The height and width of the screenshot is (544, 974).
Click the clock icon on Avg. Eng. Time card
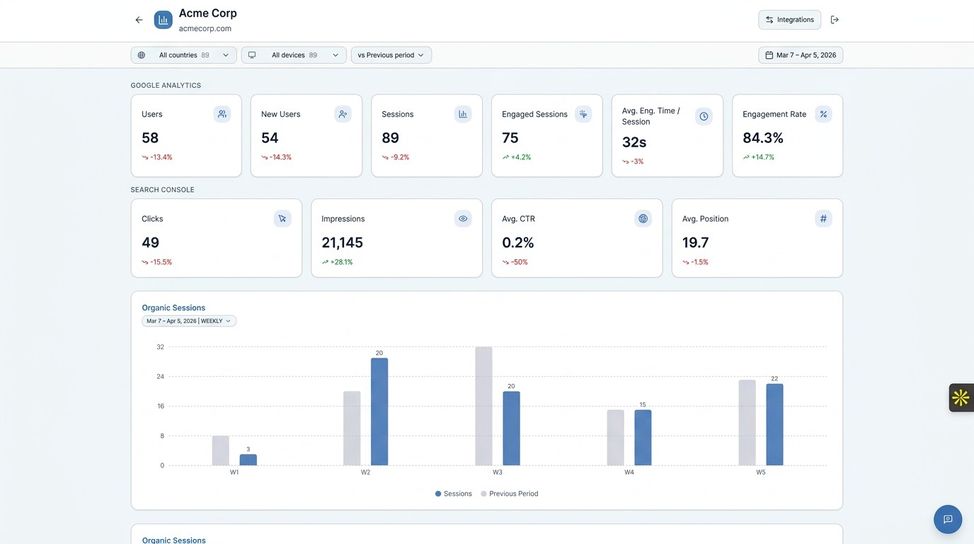click(704, 116)
